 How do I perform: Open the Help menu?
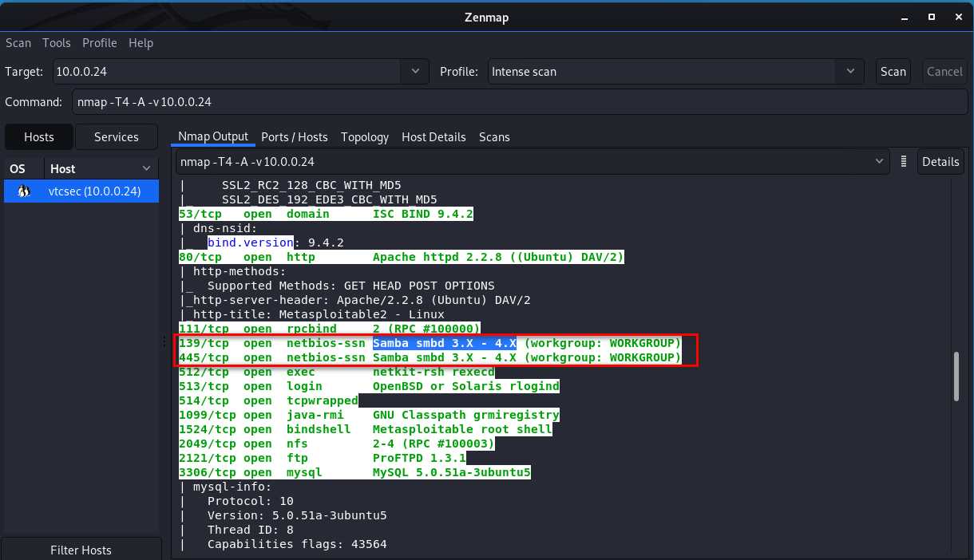pyautogui.click(x=141, y=43)
